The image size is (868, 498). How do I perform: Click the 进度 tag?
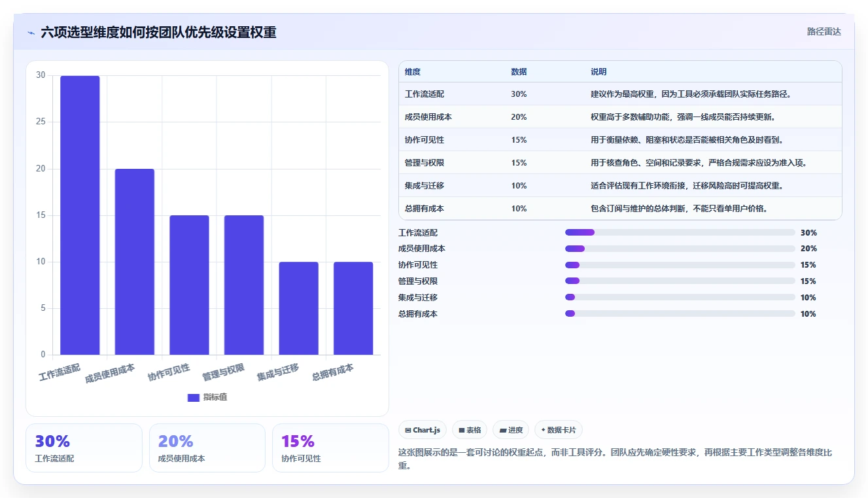[x=511, y=430]
